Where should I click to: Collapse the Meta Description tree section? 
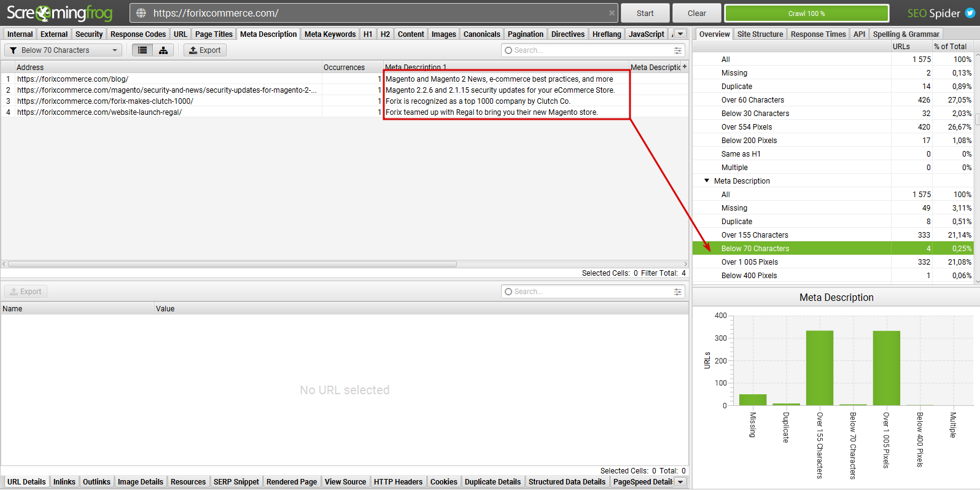[x=707, y=181]
